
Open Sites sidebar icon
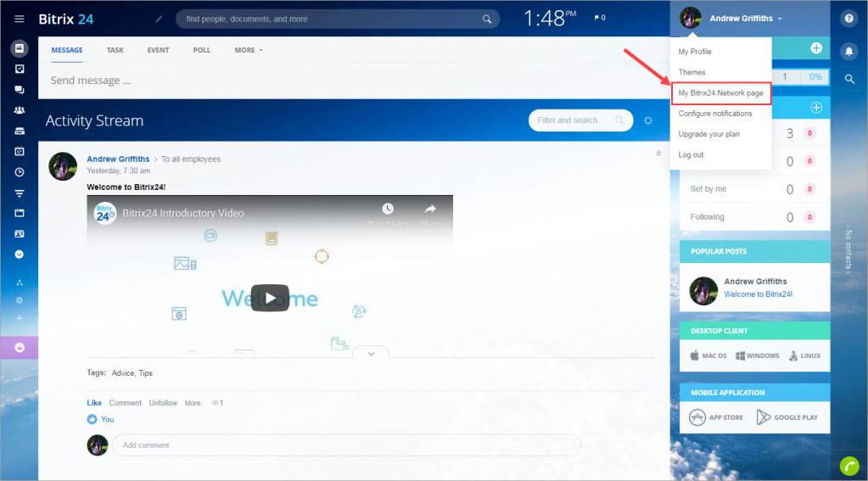click(x=20, y=213)
